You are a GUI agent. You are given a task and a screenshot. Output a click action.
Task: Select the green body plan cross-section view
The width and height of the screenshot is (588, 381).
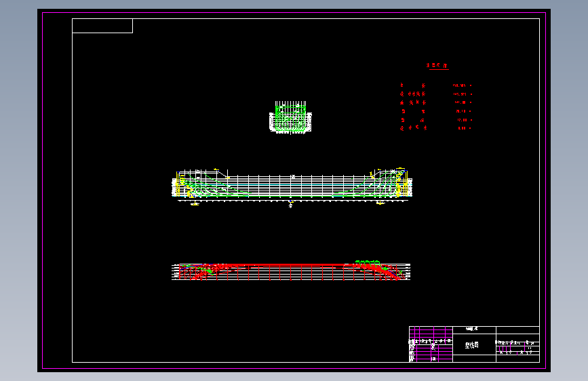(x=291, y=117)
